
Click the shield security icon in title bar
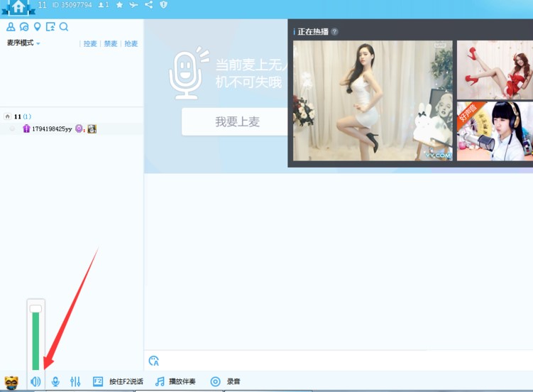click(x=163, y=4)
